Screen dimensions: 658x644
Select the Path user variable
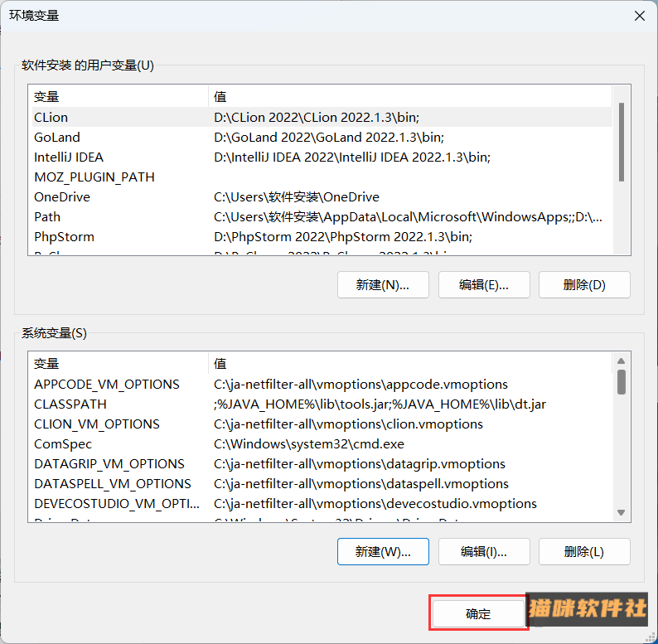322,217
